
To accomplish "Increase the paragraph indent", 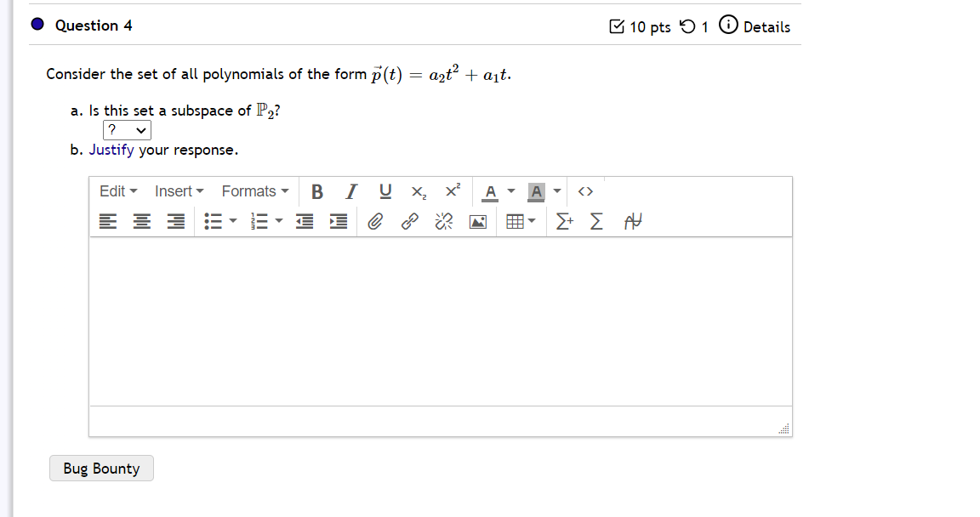I will click(x=337, y=221).
